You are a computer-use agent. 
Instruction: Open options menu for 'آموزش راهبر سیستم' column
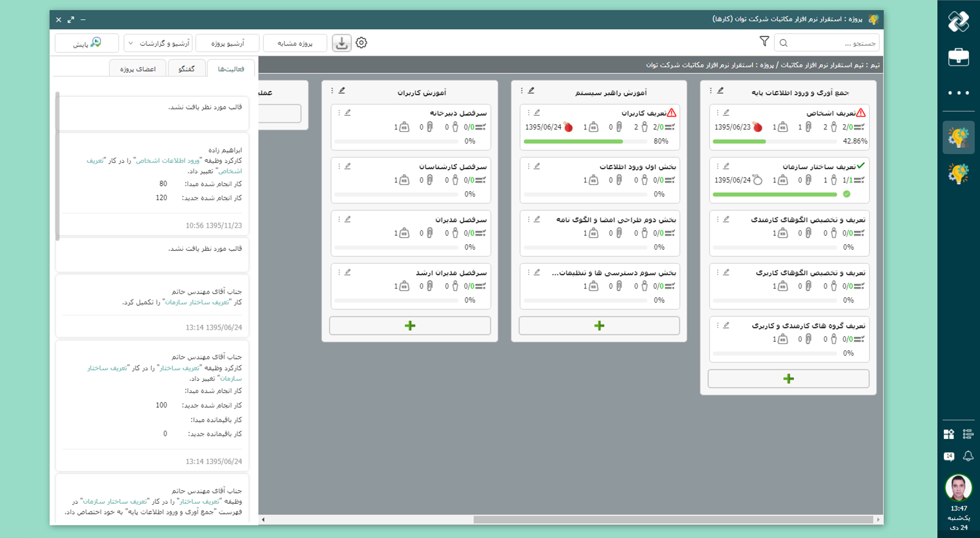coord(522,91)
